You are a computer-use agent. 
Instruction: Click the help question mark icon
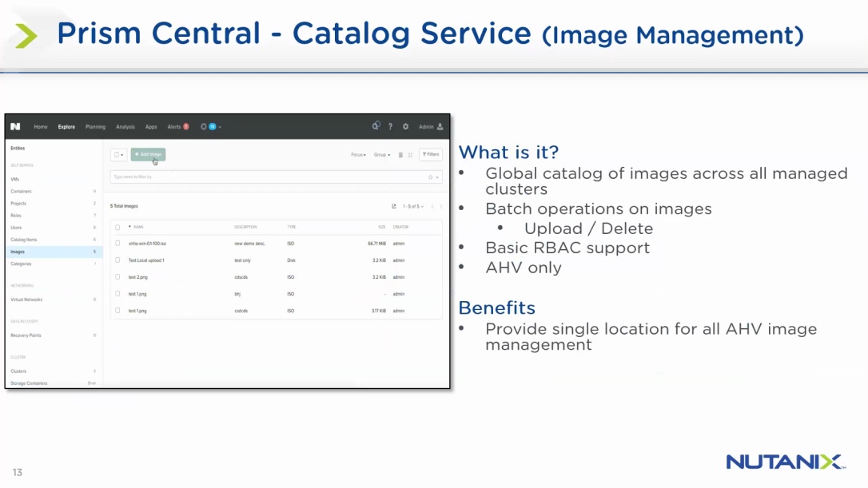tap(390, 126)
